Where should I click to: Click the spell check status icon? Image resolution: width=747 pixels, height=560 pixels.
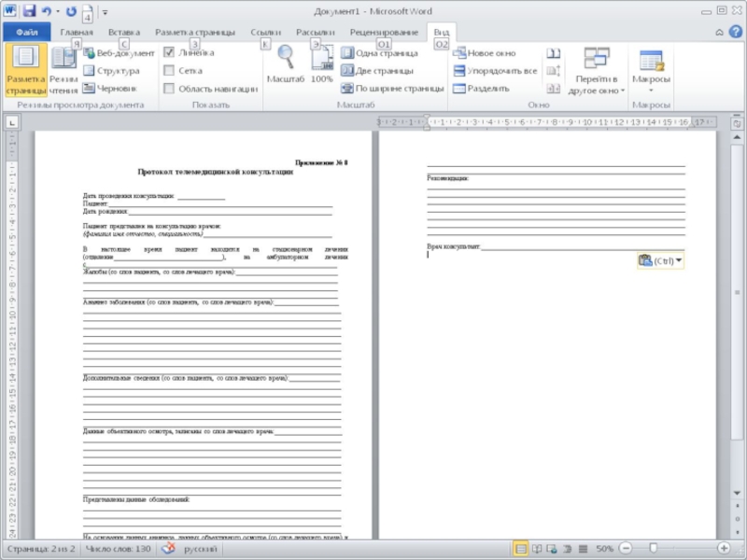click(x=168, y=549)
